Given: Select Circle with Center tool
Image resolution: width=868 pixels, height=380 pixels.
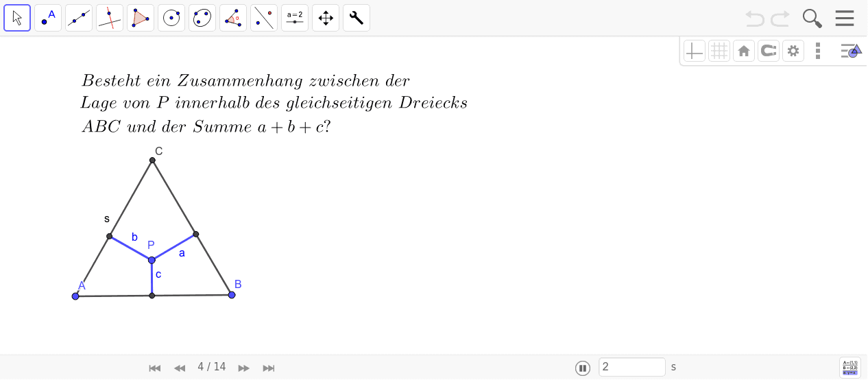Looking at the screenshot, I should (x=171, y=18).
